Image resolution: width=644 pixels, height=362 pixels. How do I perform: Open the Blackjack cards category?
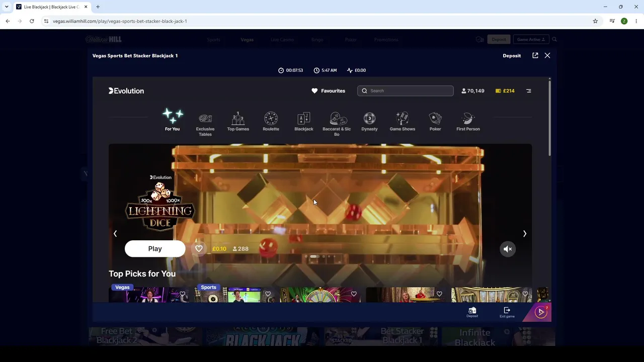tap(304, 121)
